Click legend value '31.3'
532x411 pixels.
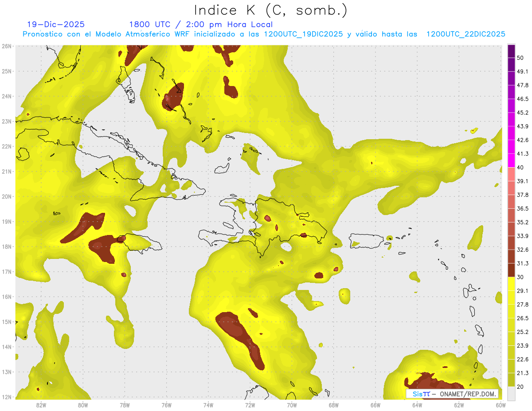522,263
